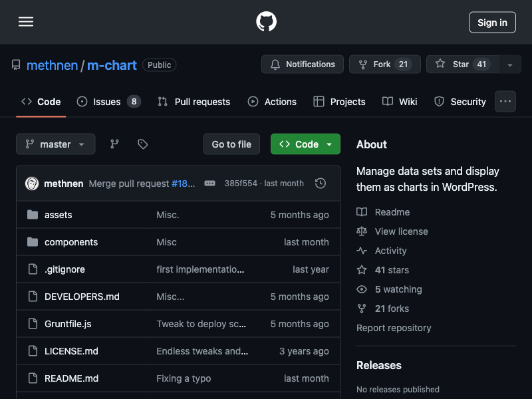Open the Issues tab
Image resolution: width=532 pixels, height=399 pixels.
108,102
